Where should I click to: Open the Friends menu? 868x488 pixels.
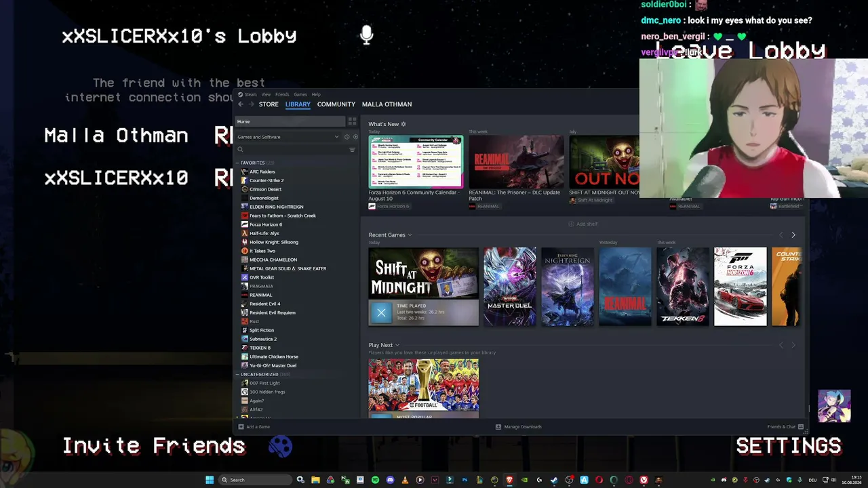[282, 94]
